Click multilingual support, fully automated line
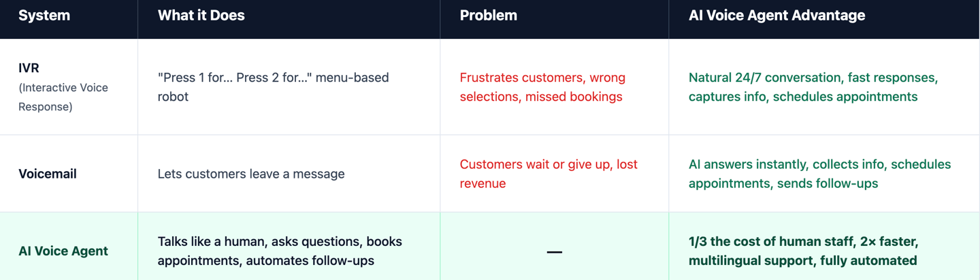Screen dimensions: 980x280 coord(802,260)
